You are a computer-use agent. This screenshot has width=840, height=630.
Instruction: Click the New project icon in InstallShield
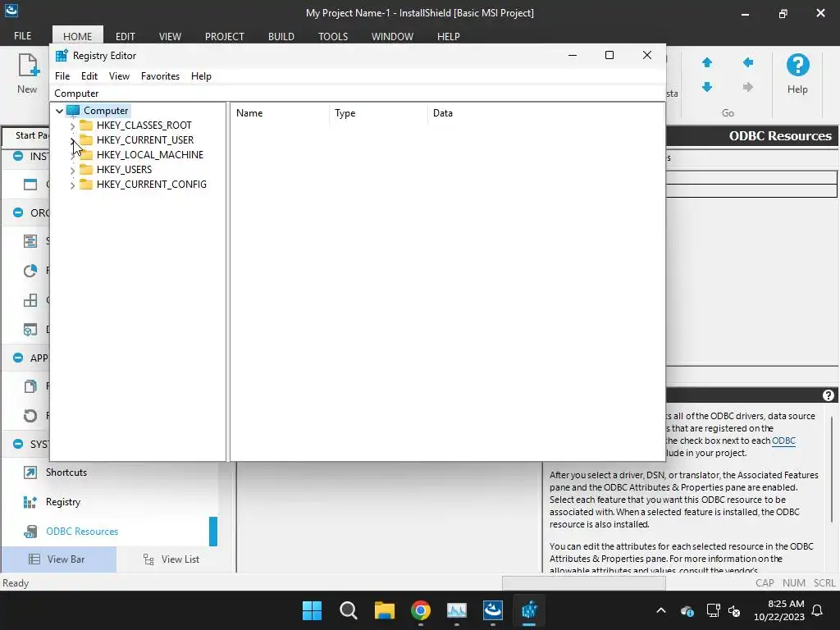(28, 66)
